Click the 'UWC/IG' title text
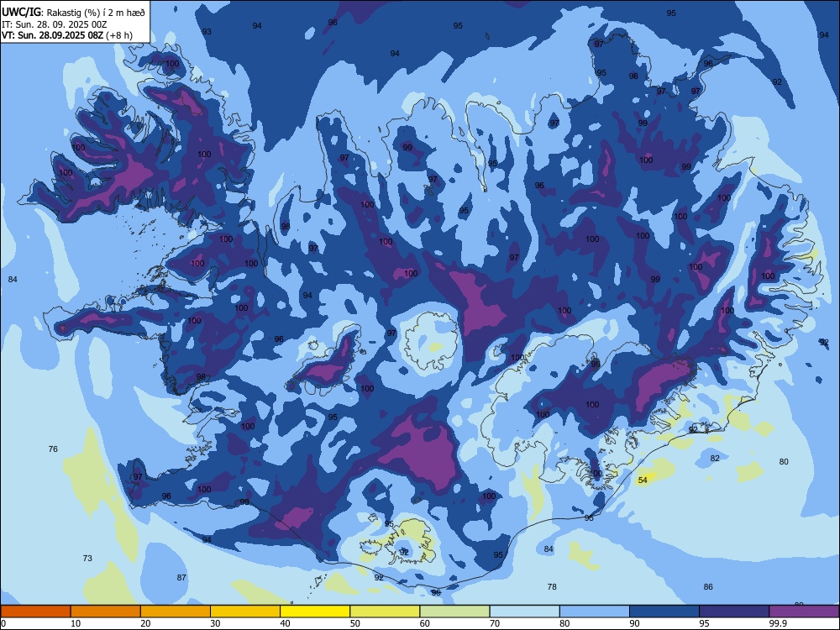The height and width of the screenshot is (630, 840). 21,12
